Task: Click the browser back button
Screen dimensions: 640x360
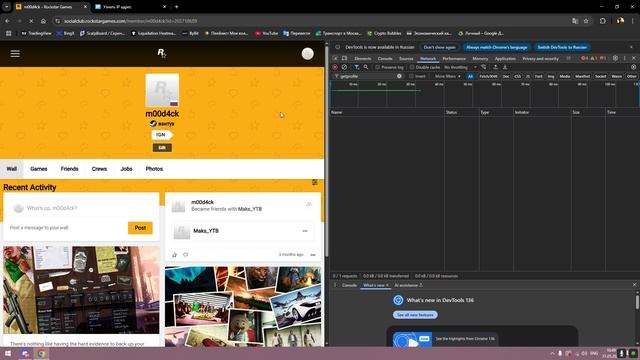Action: coord(7,21)
